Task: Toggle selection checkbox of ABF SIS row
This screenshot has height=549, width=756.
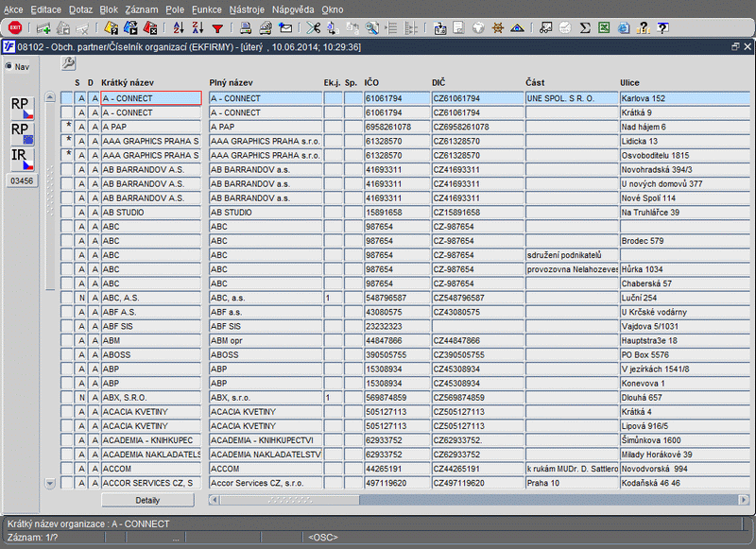Action: [x=67, y=326]
